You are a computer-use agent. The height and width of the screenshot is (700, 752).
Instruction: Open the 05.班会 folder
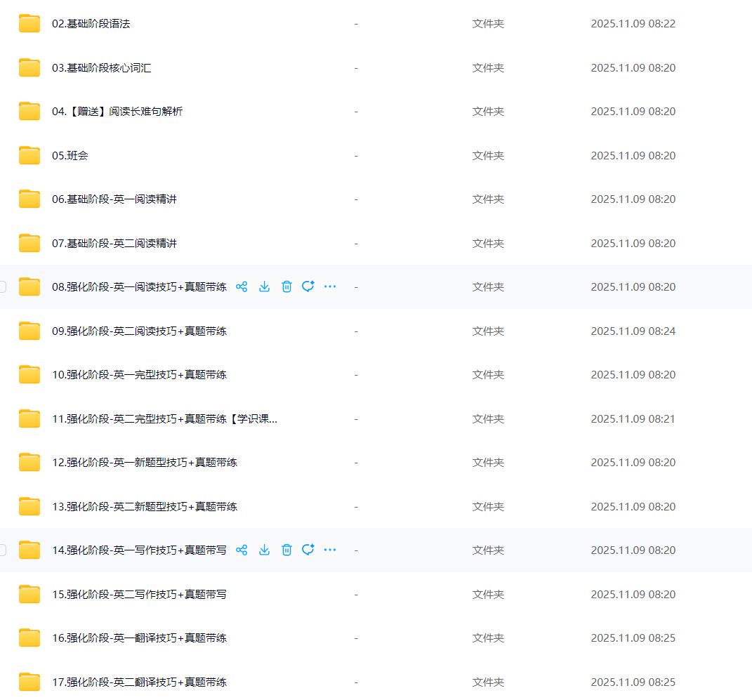70,156
